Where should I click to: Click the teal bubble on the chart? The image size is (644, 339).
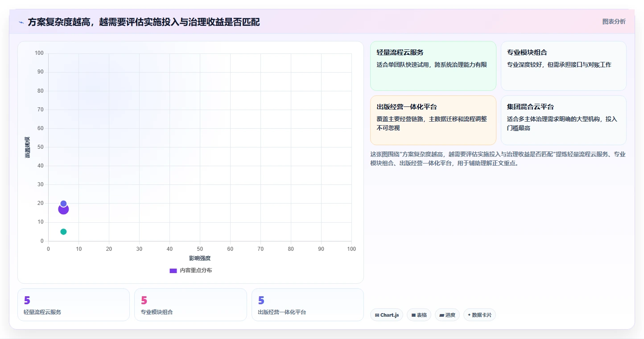pyautogui.click(x=63, y=232)
